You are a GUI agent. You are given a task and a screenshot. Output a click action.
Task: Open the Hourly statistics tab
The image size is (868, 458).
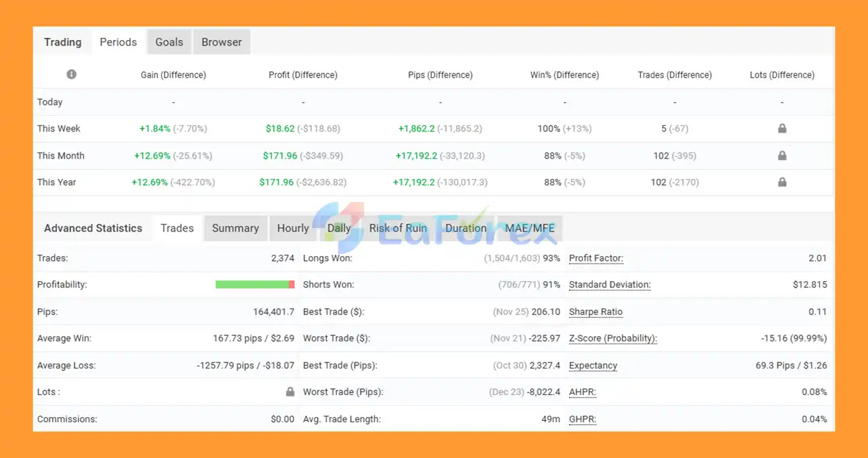tap(293, 228)
